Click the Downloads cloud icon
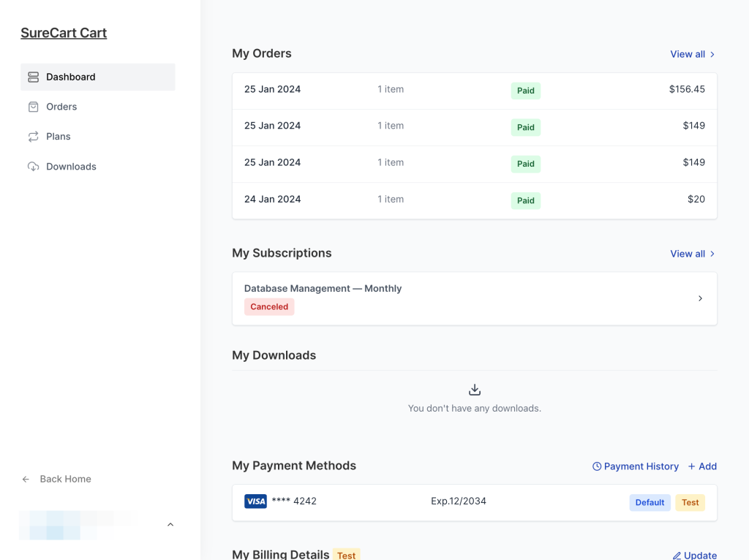Image resolution: width=749 pixels, height=560 pixels. click(x=33, y=166)
